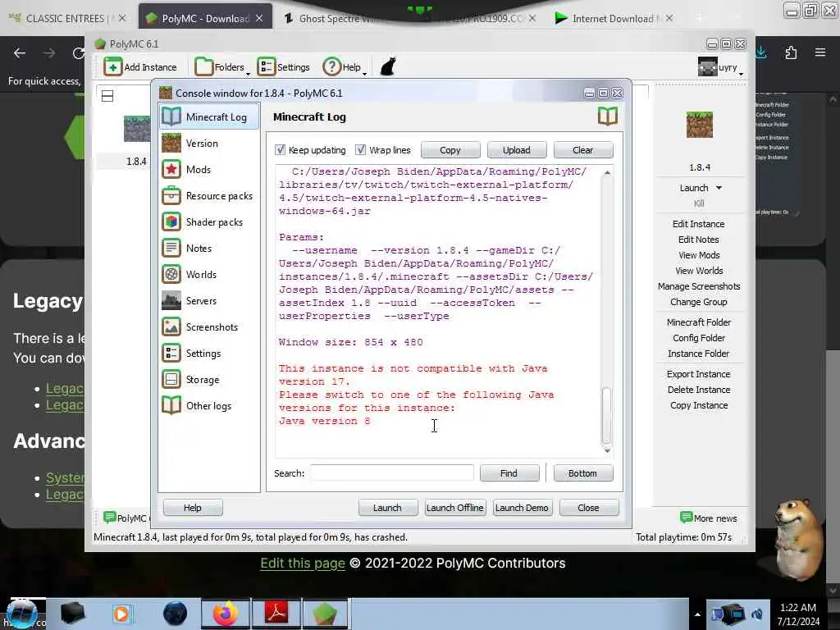Screen dimensions: 840x630
Task: Click the browser downloads icon
Action: (761, 52)
